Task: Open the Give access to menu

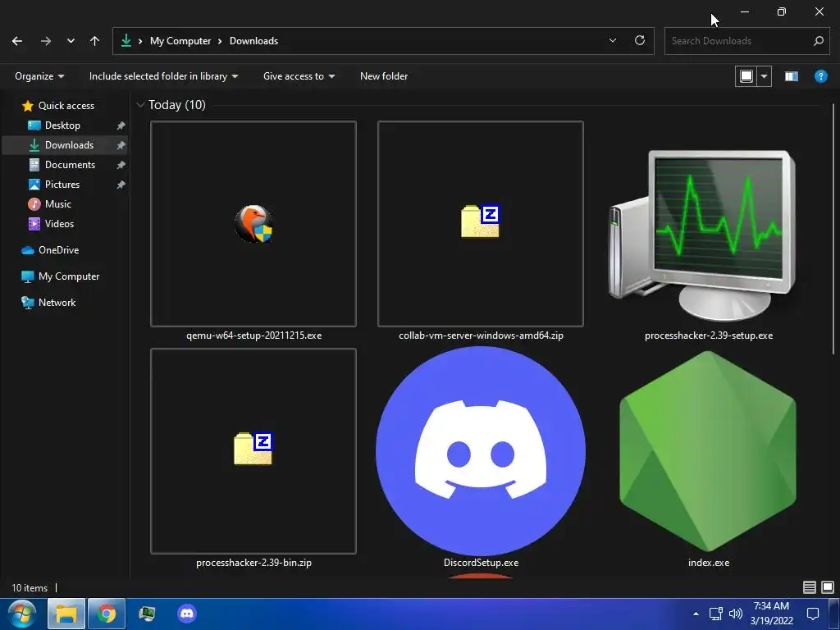Action: click(299, 76)
